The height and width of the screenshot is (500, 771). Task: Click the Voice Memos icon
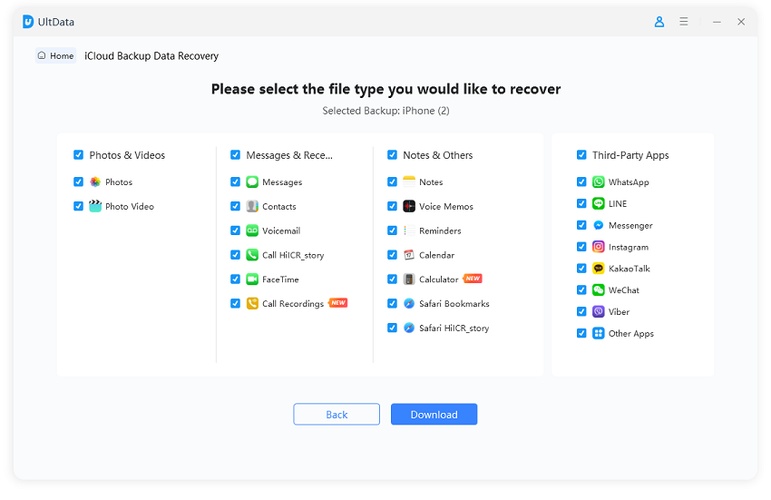coord(409,206)
